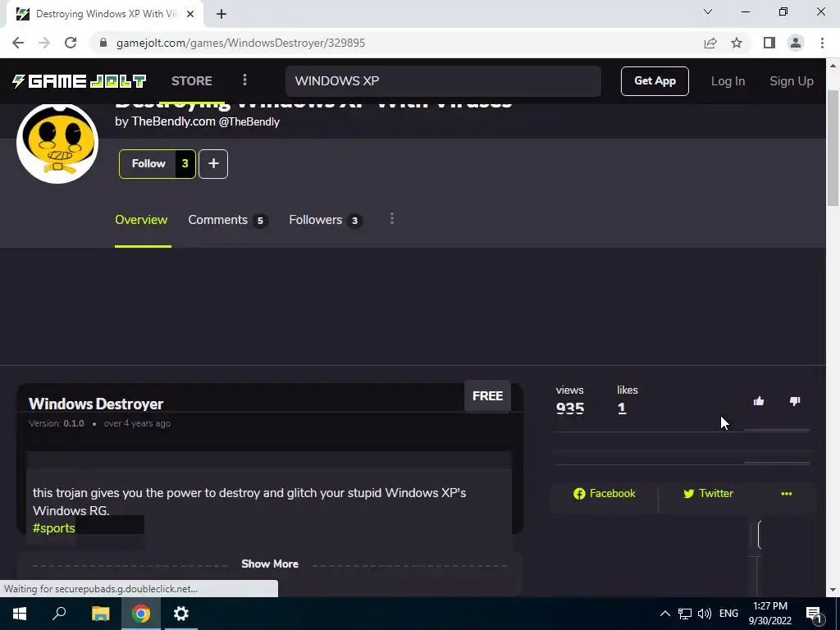Click the browser forward arrow
This screenshot has width=840, height=630.
point(44,43)
